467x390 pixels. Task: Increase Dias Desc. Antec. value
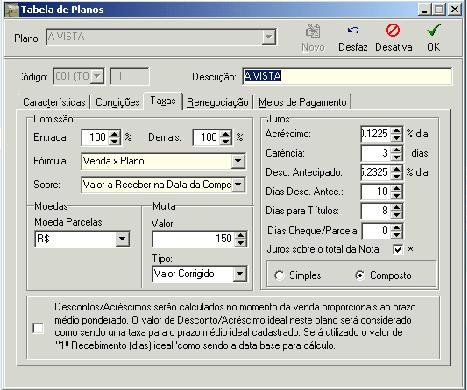[396, 188]
